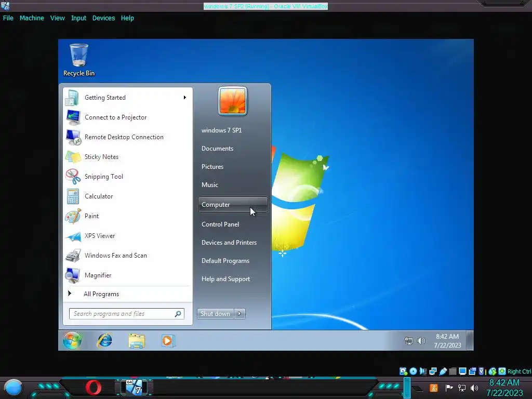Open VirtualBox View menu
Image resolution: width=532 pixels, height=399 pixels.
[x=57, y=18]
